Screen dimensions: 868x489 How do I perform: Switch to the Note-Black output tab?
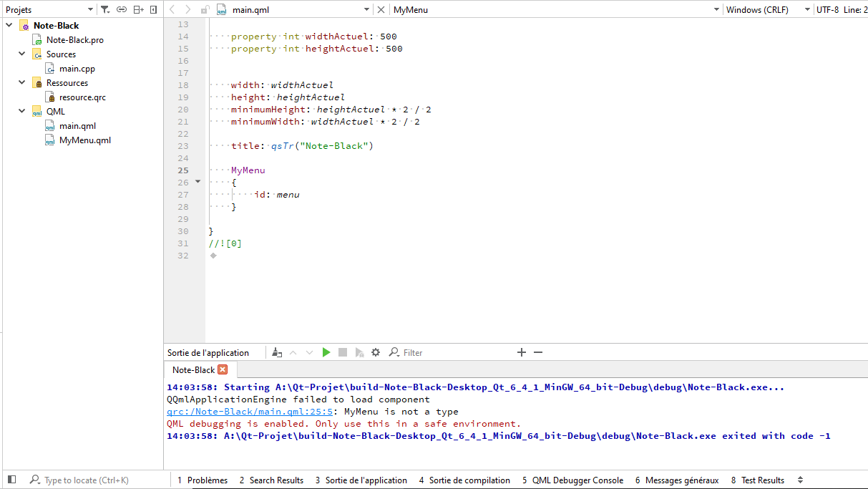193,370
